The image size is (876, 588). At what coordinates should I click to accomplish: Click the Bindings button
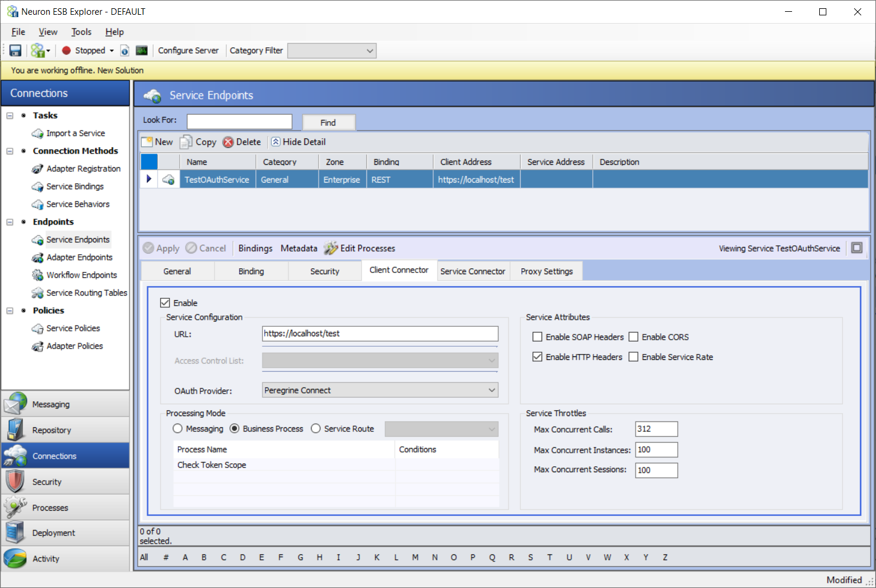coord(255,248)
